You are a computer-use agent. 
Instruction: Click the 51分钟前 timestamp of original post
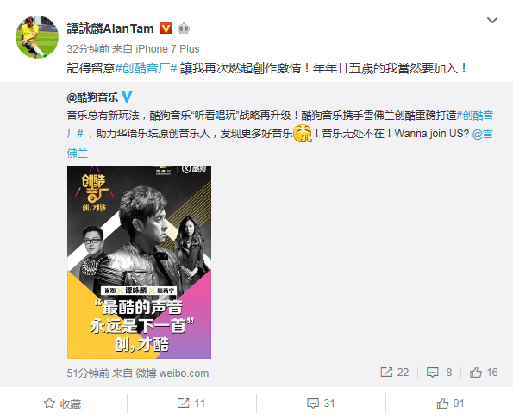[88, 373]
